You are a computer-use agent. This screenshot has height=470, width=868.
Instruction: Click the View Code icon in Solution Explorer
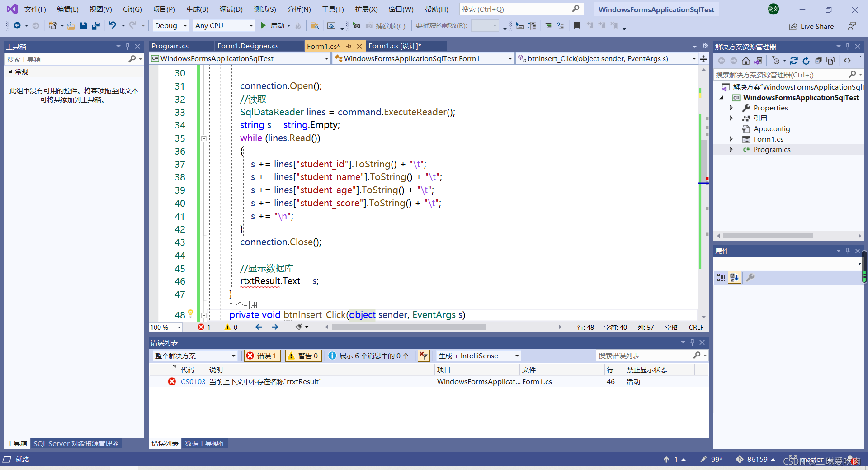click(x=847, y=61)
